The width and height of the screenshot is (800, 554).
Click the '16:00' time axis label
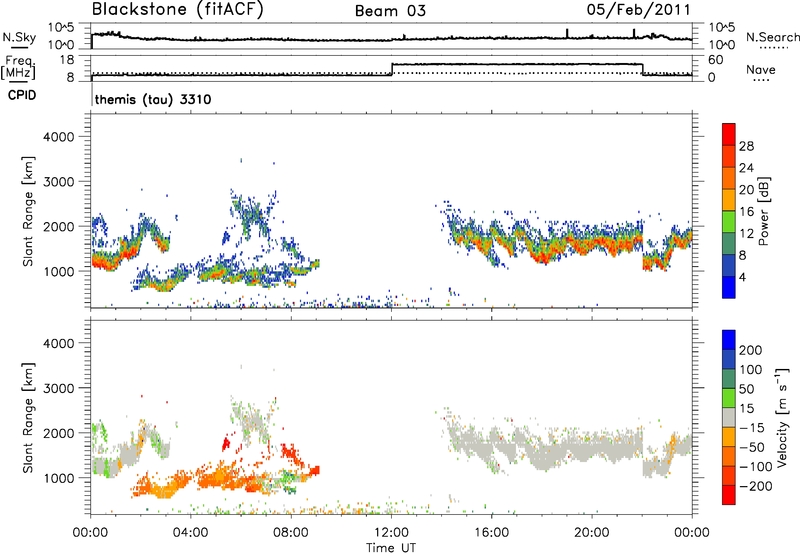(491, 533)
